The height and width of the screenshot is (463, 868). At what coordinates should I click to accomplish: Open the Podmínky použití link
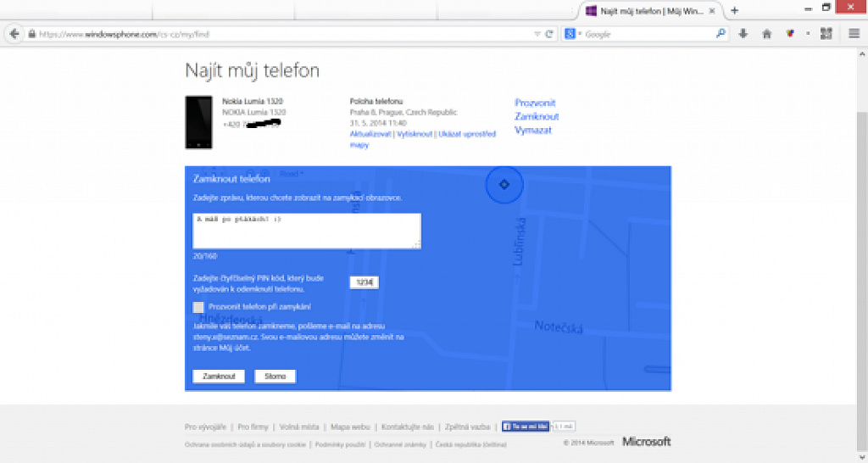click(x=340, y=444)
